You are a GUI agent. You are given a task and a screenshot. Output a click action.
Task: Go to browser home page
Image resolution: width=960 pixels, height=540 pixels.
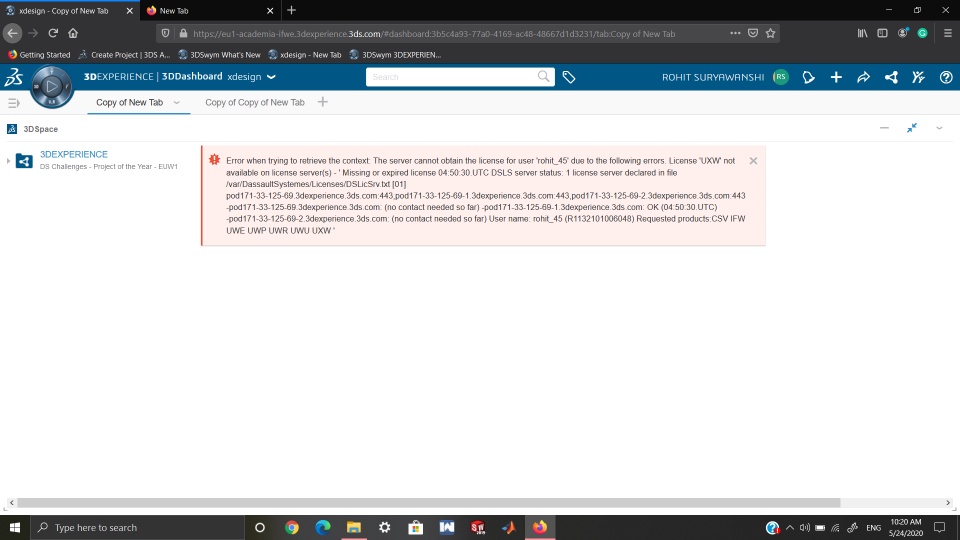tap(73, 33)
